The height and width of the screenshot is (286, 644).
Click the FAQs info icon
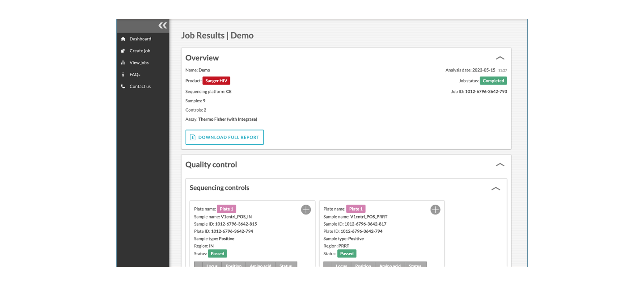123,75
